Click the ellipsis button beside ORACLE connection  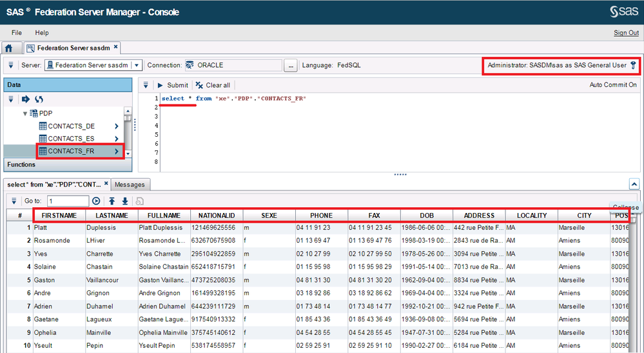click(x=291, y=65)
